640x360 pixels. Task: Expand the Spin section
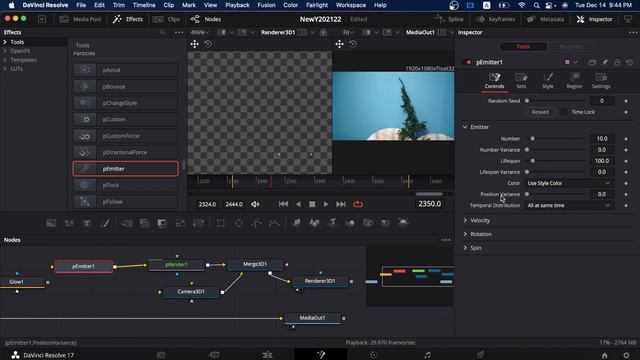(465, 248)
